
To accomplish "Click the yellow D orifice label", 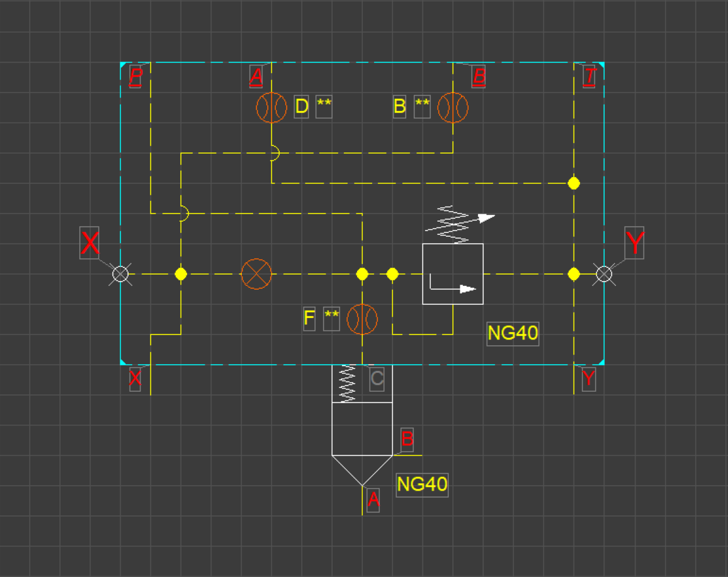I will 301,106.
